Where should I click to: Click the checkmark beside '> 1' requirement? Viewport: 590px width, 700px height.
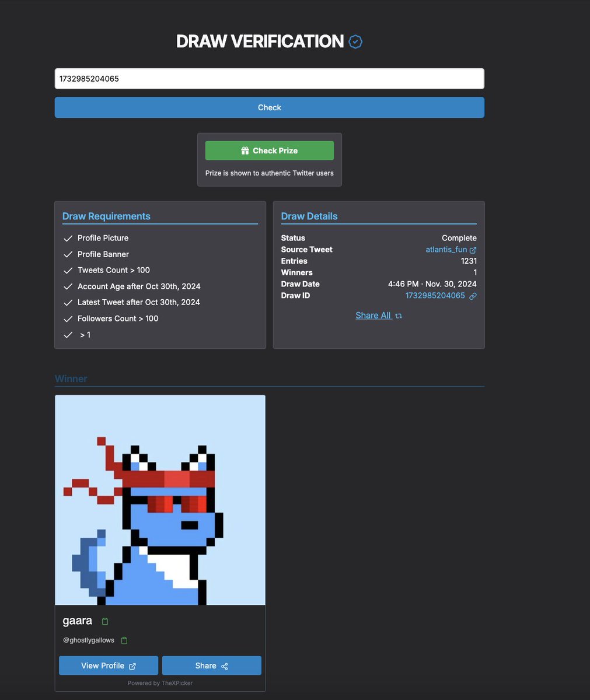pos(68,335)
